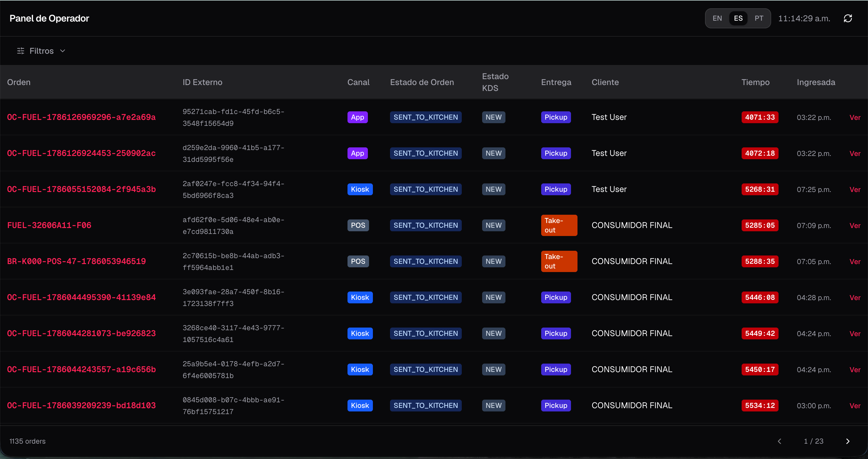Screen dimensions: 868x459
Task: Click Ver for the 5285:05 order
Action: [855, 226]
